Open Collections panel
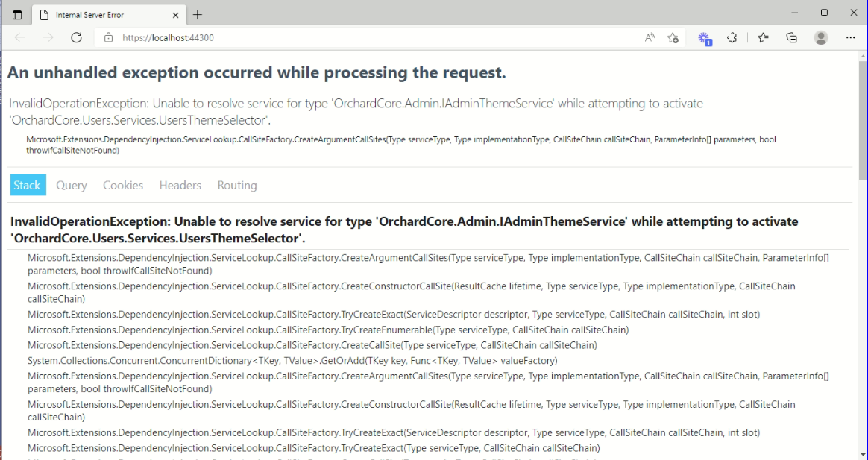Viewport: 868px width, 460px height. pos(792,37)
